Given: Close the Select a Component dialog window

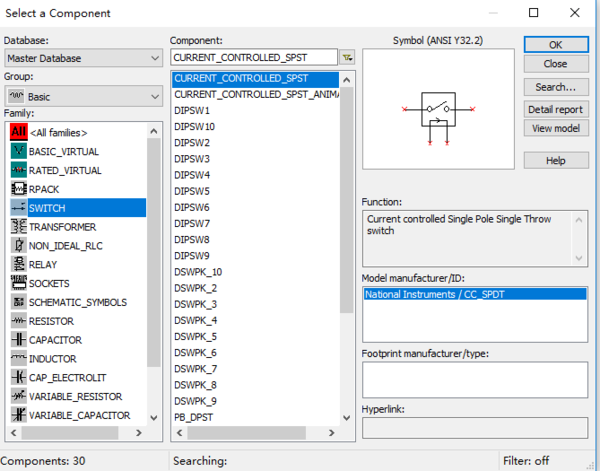Looking at the screenshot, I should tap(575, 13).
